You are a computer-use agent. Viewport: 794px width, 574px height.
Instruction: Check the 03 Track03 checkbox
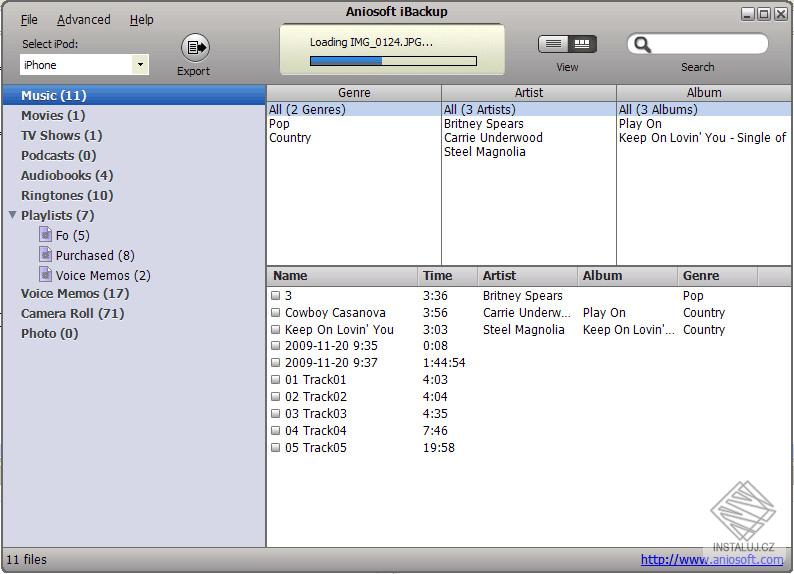(275, 413)
